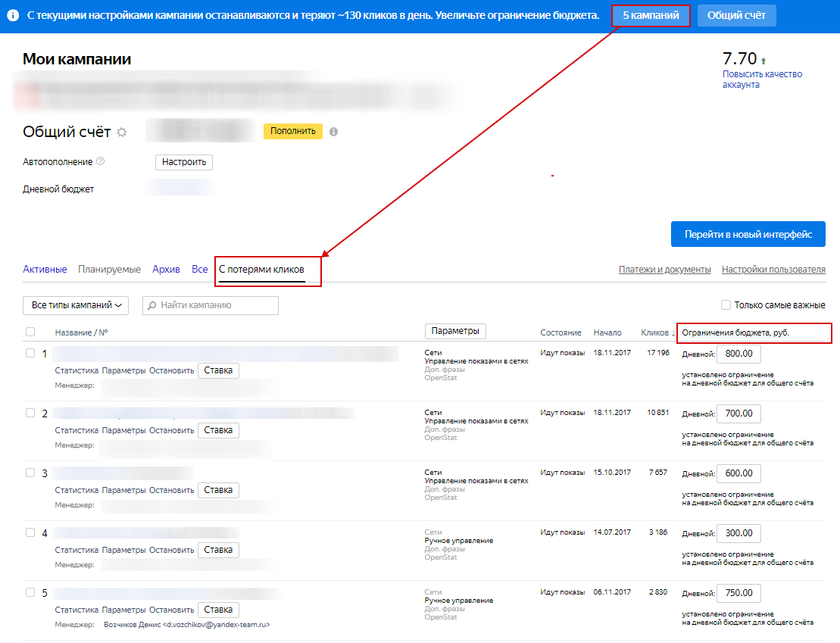Click the 5 кампаний banner button
This screenshot has width=840, height=643.
651,16
